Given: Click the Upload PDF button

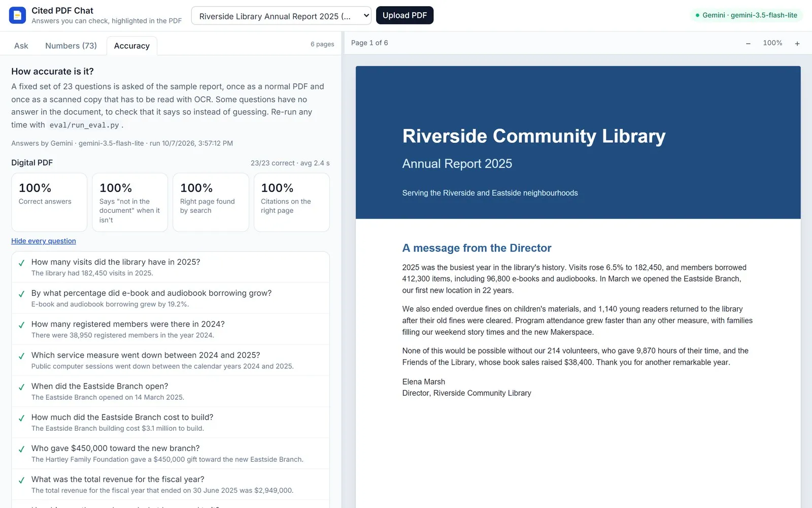Looking at the screenshot, I should tap(404, 15).
